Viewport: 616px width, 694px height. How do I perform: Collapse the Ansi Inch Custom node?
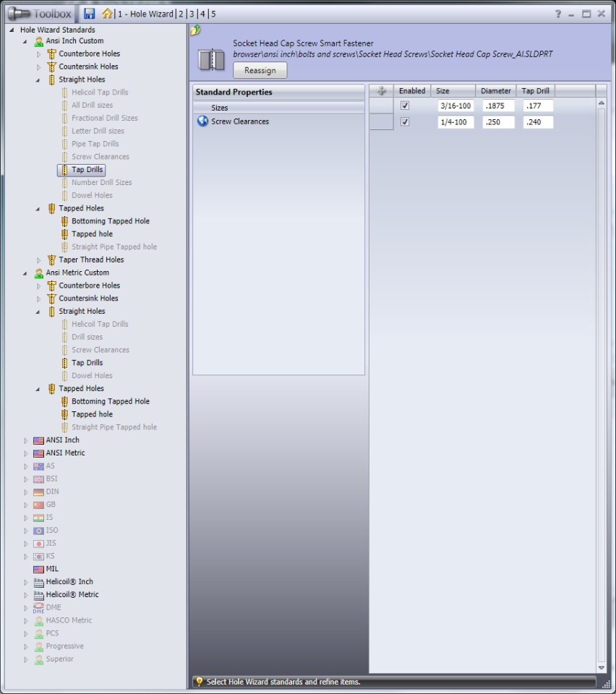25,41
